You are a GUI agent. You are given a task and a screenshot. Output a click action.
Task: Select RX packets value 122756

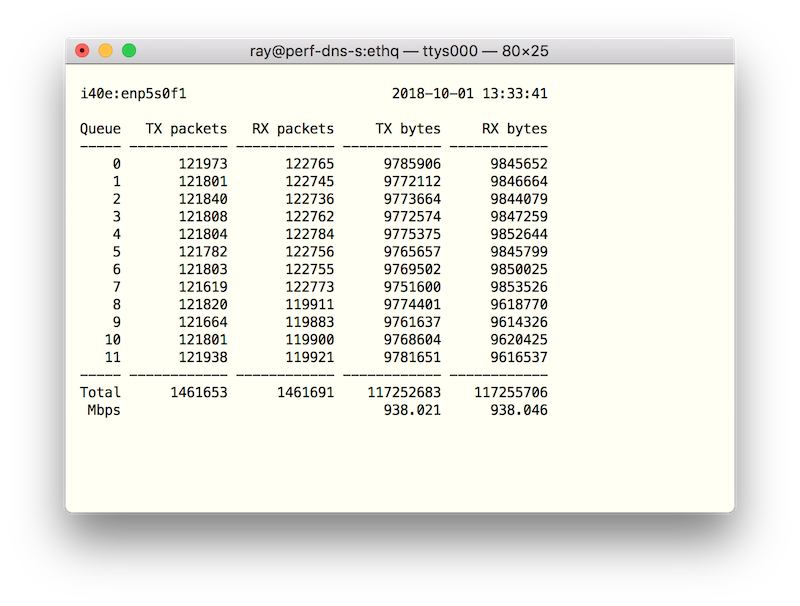point(310,252)
